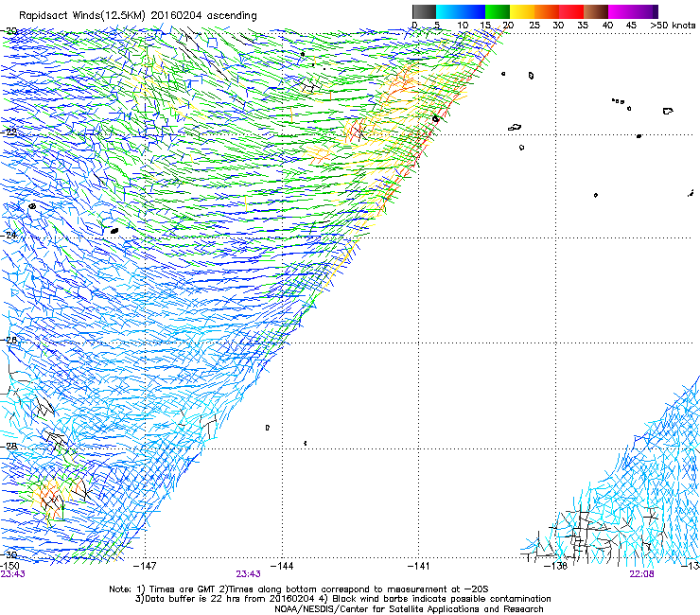
Task: Click the 23:43 time beside the -144 label
Action: 248,574
